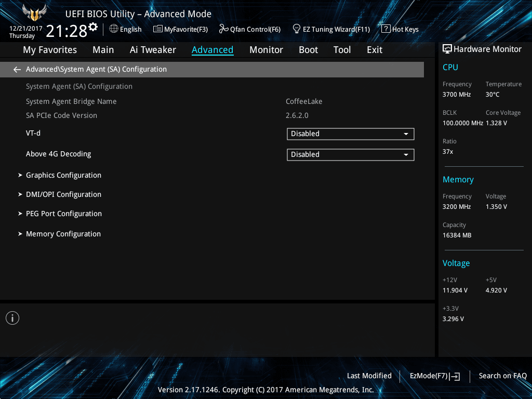
Task: Click the CPU frequency value 3700 MHz
Action: [457, 95]
